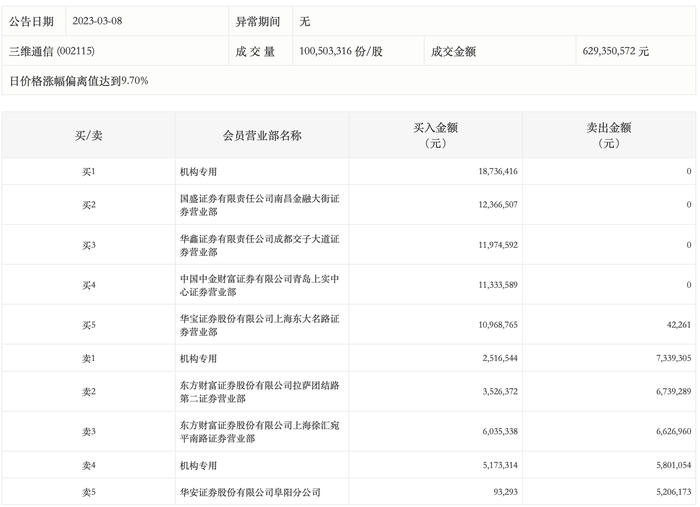Click the 会员营业部名称 column header

tap(262, 135)
